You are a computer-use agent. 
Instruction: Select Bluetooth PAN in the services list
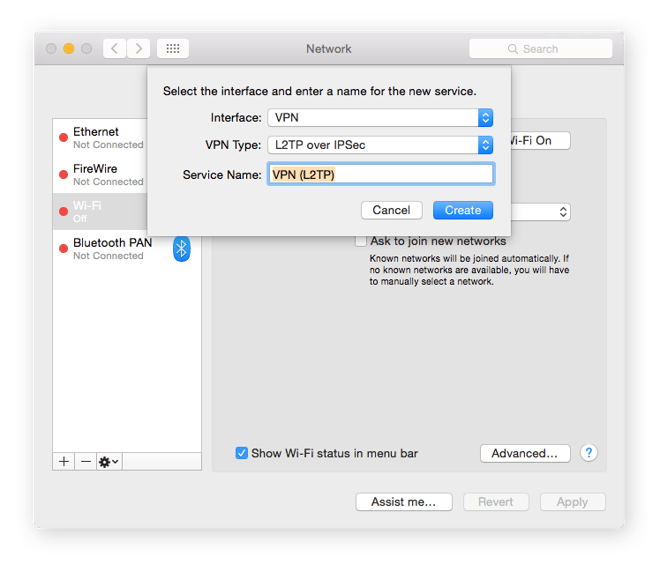point(127,249)
